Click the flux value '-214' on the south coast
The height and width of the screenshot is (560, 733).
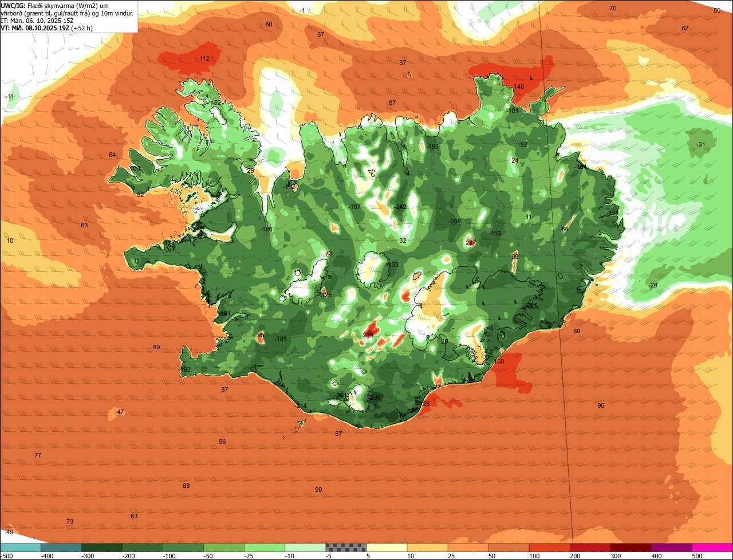point(301,406)
